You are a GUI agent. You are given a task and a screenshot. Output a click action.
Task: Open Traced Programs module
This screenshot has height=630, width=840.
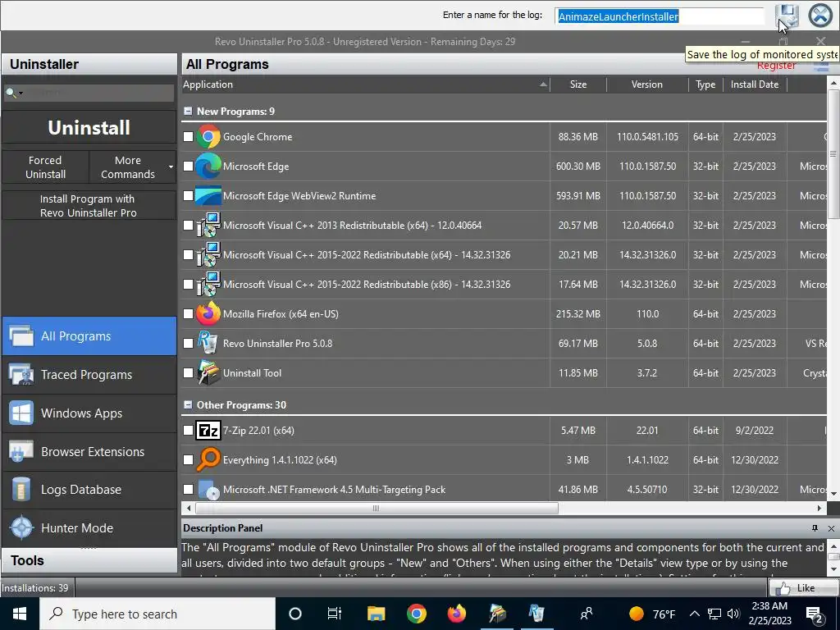(89, 374)
